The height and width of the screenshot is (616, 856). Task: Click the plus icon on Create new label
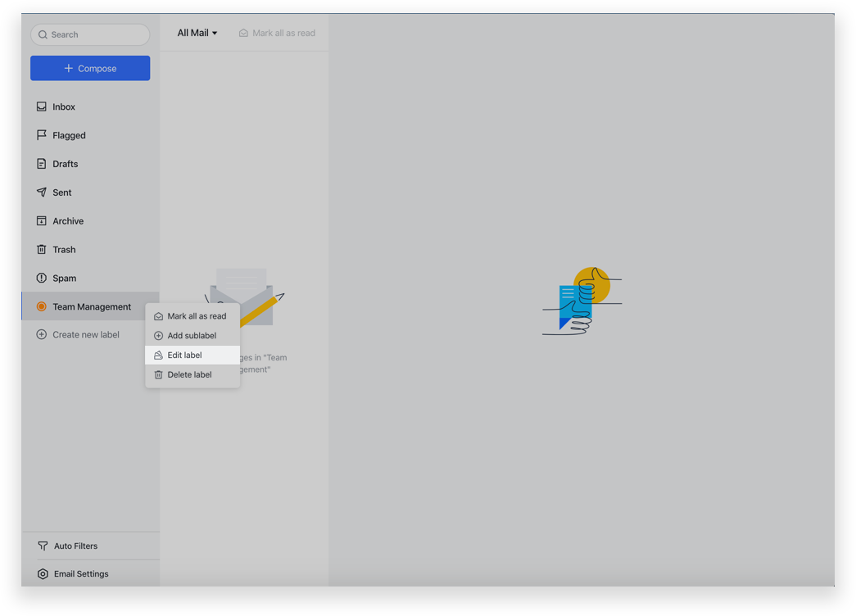[x=40, y=334]
